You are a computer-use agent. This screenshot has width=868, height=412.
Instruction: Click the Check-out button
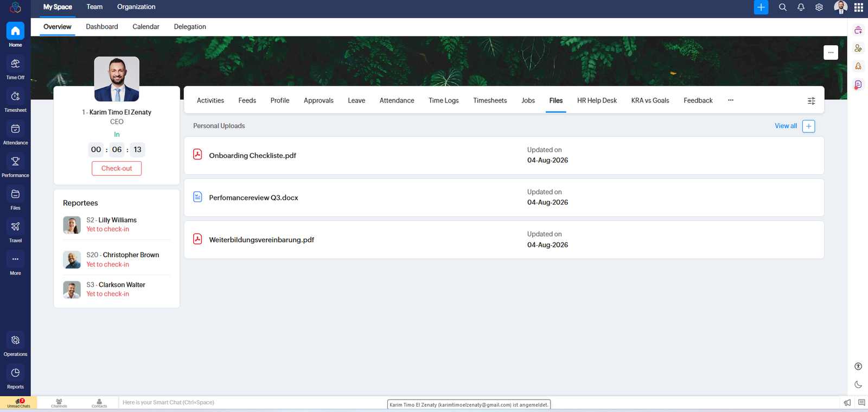117,168
